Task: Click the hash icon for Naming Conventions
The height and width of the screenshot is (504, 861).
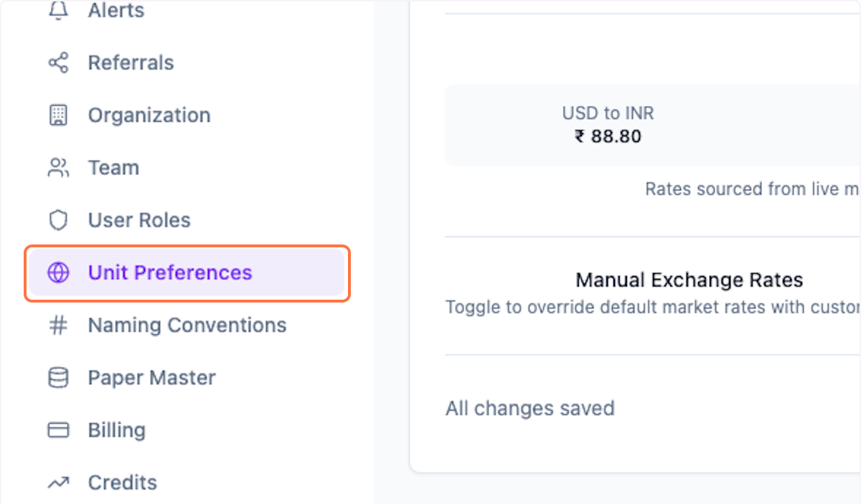Action: click(x=58, y=325)
